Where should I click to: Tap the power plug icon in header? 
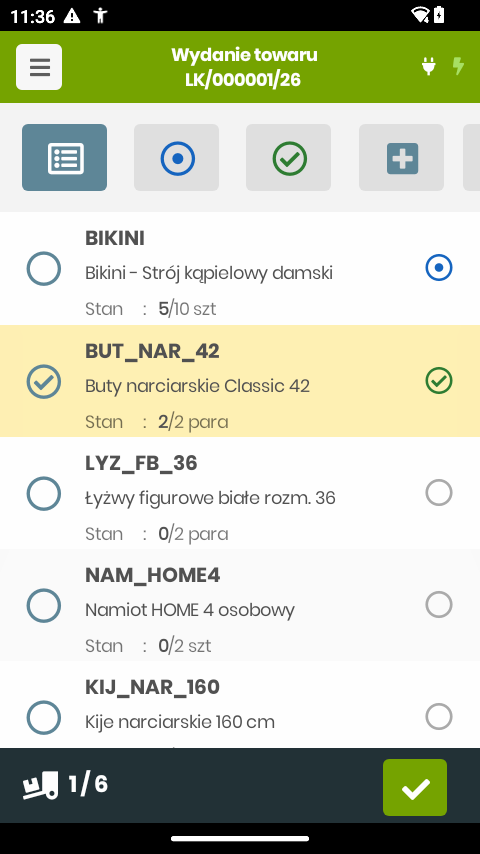pos(429,66)
